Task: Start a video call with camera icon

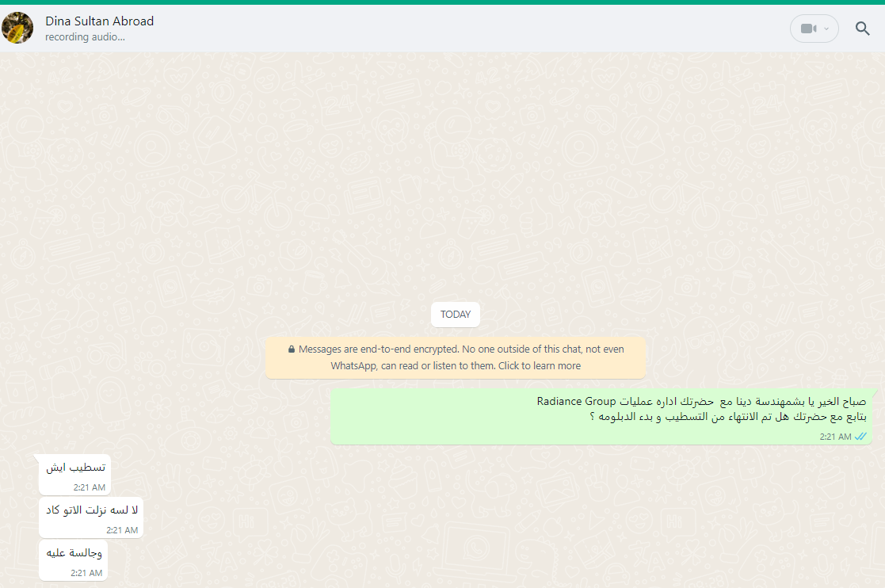Action: [x=808, y=29]
